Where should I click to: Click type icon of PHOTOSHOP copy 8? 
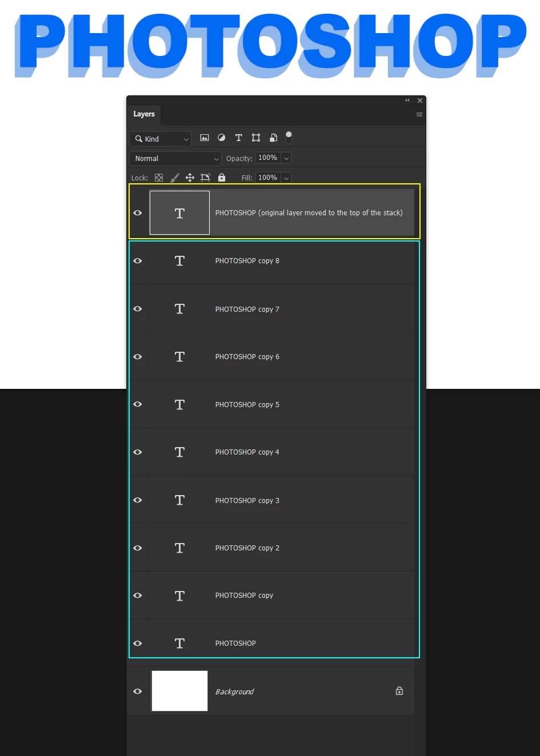pyautogui.click(x=179, y=261)
